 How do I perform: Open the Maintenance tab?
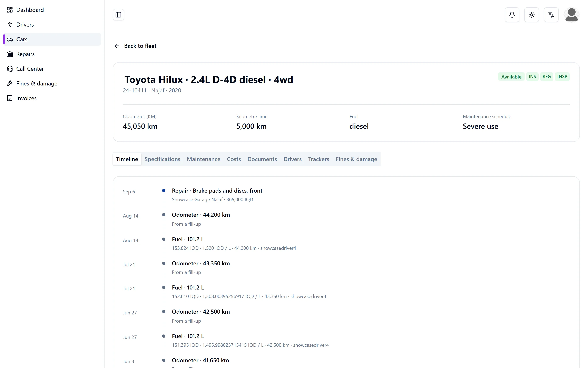tap(204, 159)
